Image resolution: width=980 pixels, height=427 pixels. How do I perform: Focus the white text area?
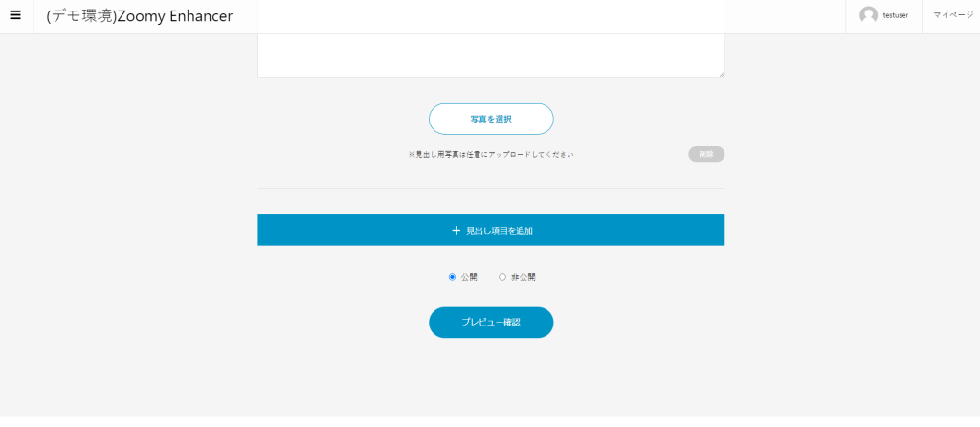(490, 55)
